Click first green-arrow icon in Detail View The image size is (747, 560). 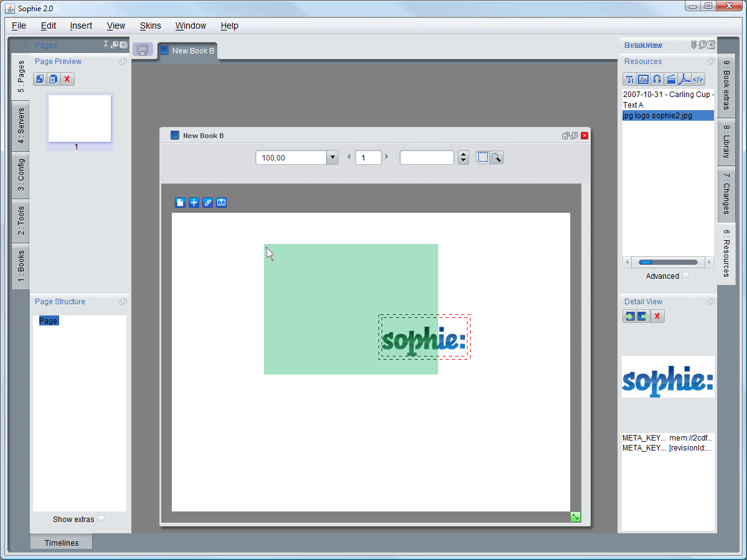point(630,316)
